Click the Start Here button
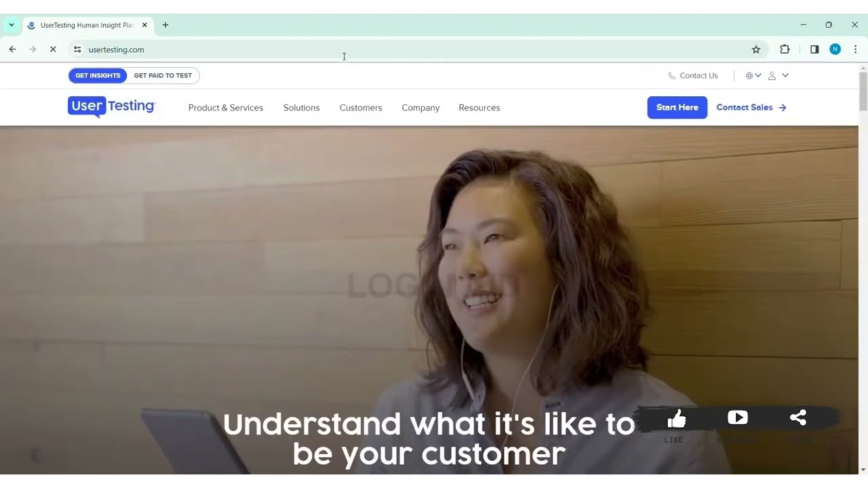This screenshot has width=868, height=488. (677, 107)
